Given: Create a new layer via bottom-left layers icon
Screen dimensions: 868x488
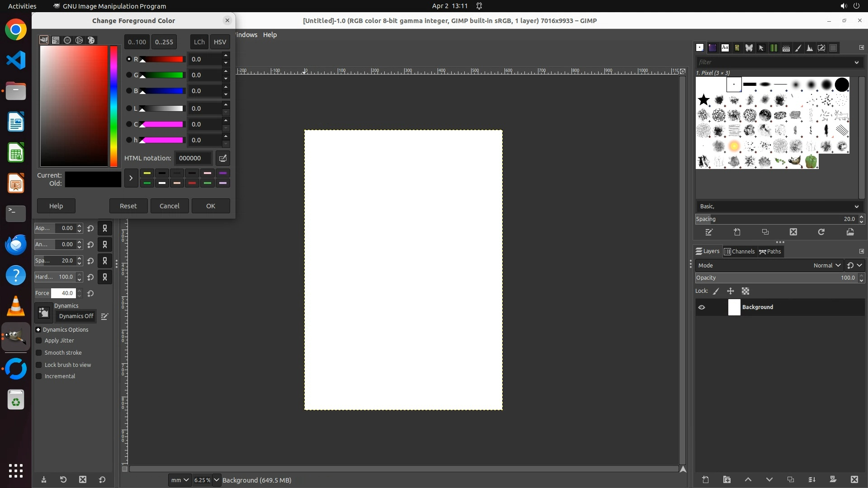Looking at the screenshot, I should (705, 479).
